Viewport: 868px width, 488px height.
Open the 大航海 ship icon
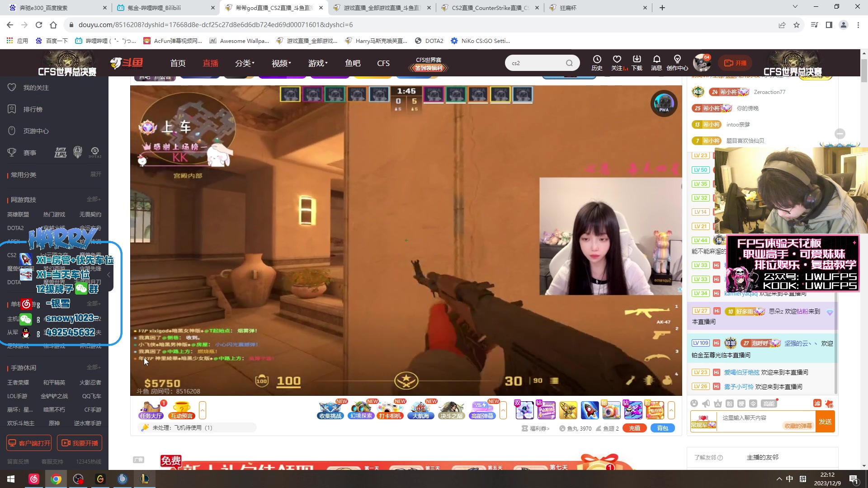tap(421, 410)
